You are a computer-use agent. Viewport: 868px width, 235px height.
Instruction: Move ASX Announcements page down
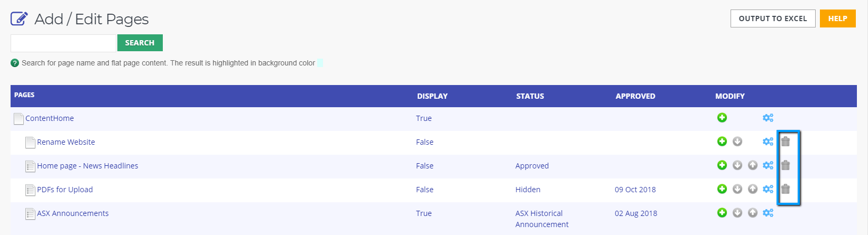tap(737, 213)
